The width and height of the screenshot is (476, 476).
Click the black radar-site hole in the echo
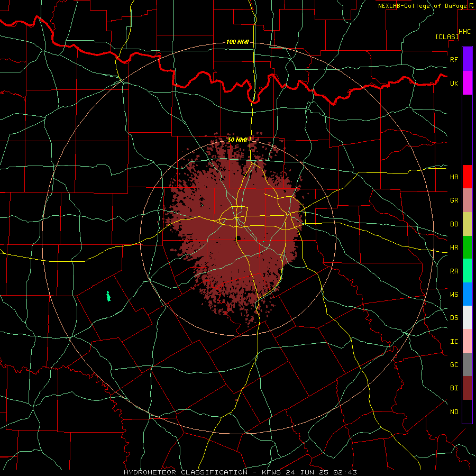pyautogui.click(x=239, y=238)
